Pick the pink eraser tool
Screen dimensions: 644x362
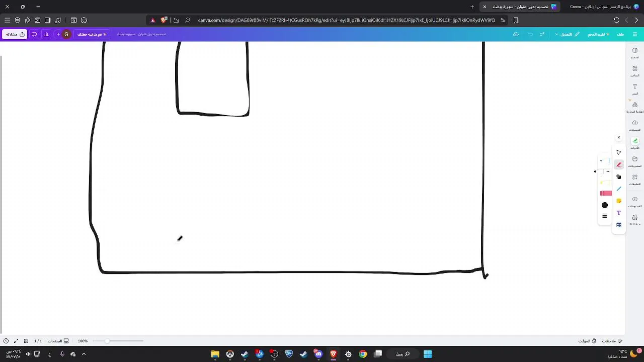606,193
